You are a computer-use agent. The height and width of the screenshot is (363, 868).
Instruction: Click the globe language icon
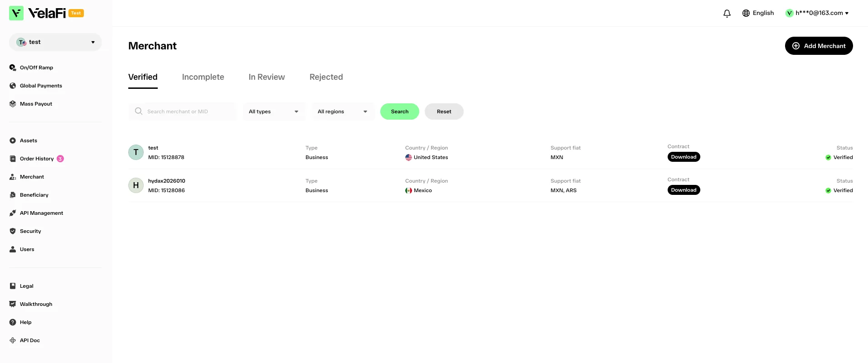click(x=746, y=13)
